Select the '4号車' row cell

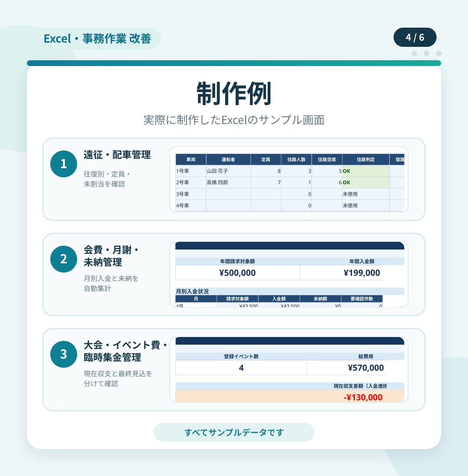[x=191, y=205]
